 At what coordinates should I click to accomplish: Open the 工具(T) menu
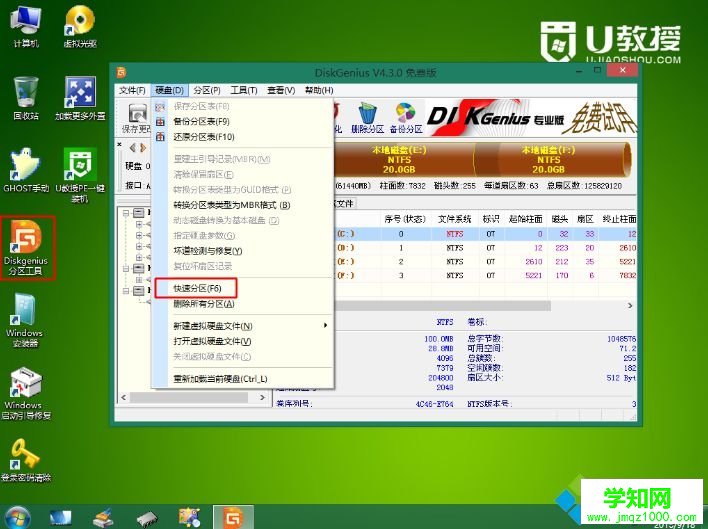click(244, 91)
